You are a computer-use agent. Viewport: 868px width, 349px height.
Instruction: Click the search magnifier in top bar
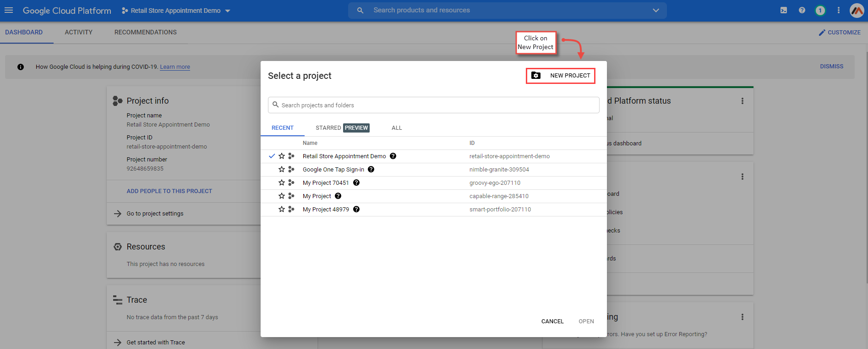click(360, 10)
